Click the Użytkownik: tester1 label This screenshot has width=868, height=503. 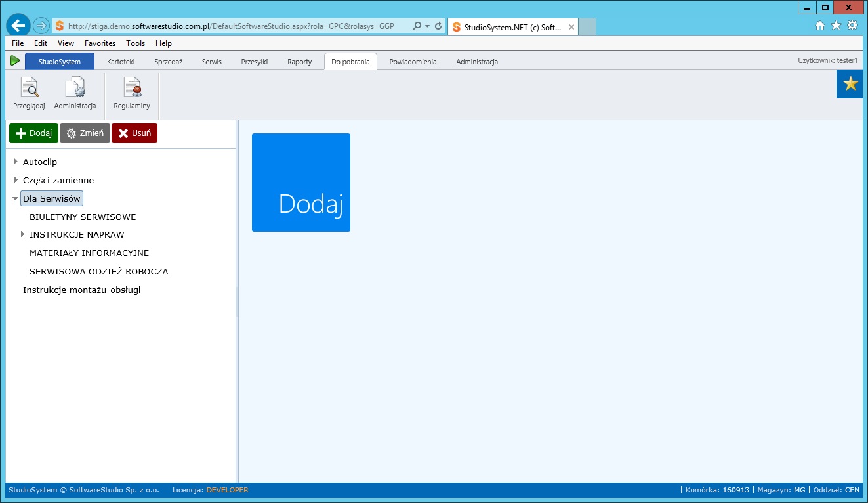(827, 60)
